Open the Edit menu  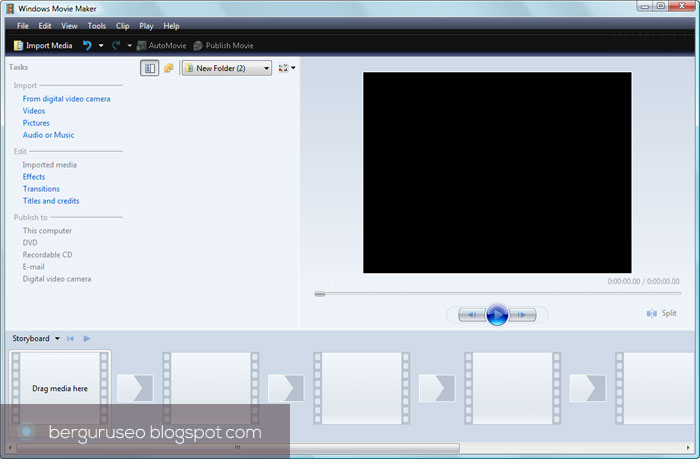(x=45, y=26)
